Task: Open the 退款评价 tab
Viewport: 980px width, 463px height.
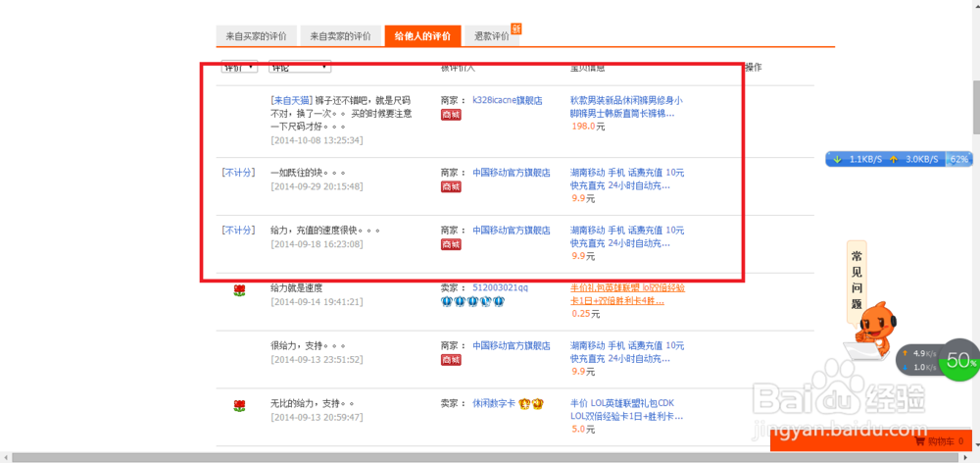Action: tap(491, 36)
